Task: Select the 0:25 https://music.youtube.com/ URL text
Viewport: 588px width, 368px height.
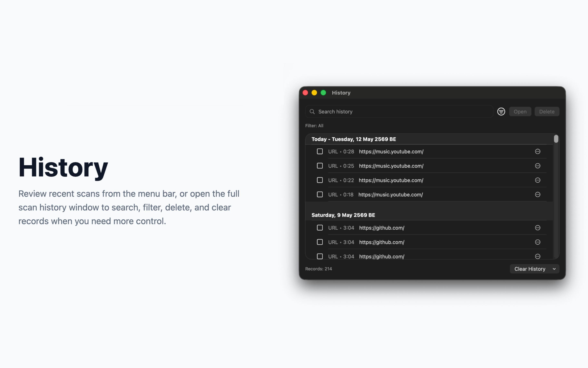Action: [391, 166]
